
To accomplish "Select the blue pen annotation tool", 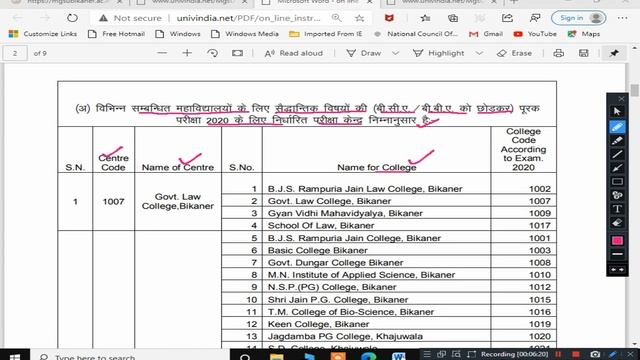I will (617, 127).
